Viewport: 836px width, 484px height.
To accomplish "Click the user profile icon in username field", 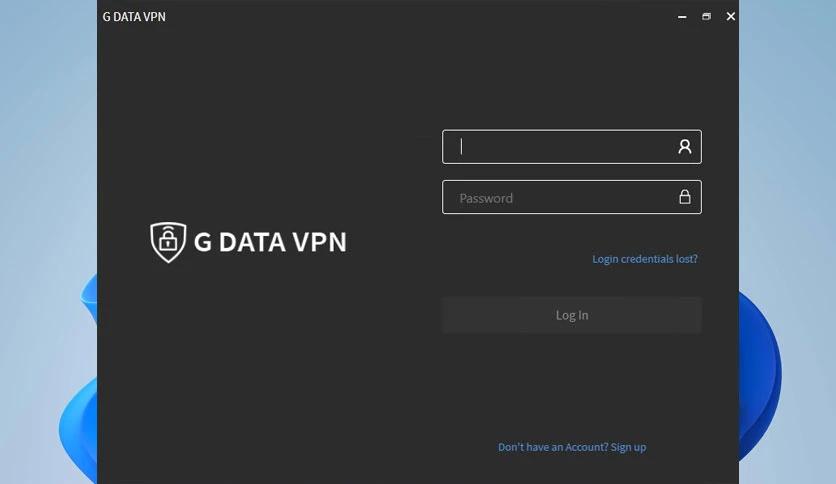I will coord(685,147).
